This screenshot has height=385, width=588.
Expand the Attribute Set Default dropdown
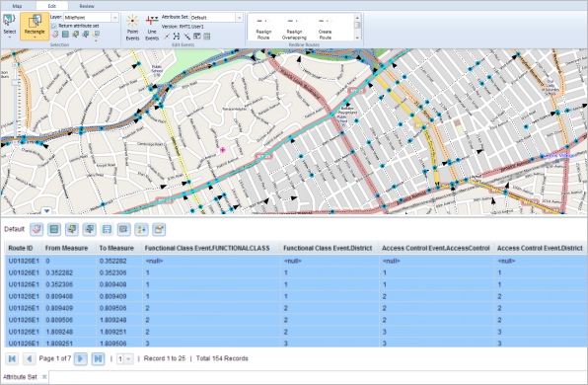240,18
